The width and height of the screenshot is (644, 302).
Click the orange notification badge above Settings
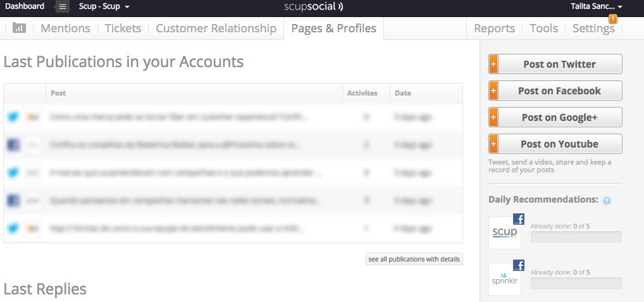click(x=613, y=19)
